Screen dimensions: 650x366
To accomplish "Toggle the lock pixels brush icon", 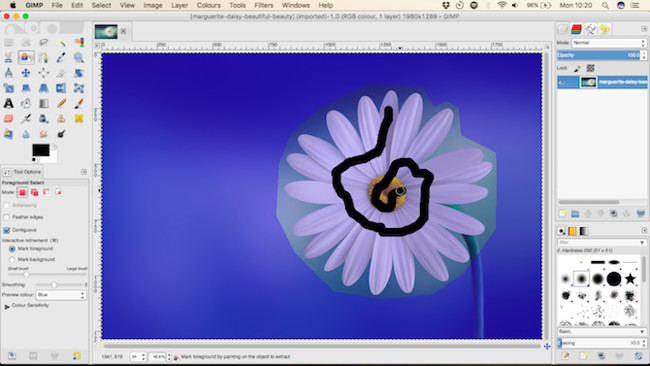I will pyautogui.click(x=577, y=68).
